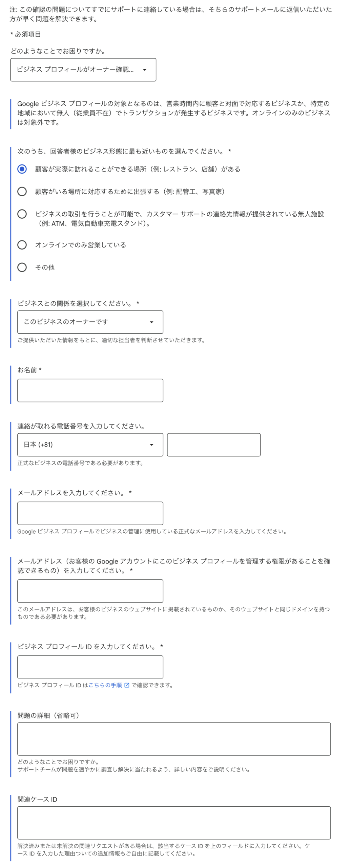Image resolution: width=351 pixels, height=868 pixels.
Task: Choose the その他 radio option
Action: (x=22, y=267)
